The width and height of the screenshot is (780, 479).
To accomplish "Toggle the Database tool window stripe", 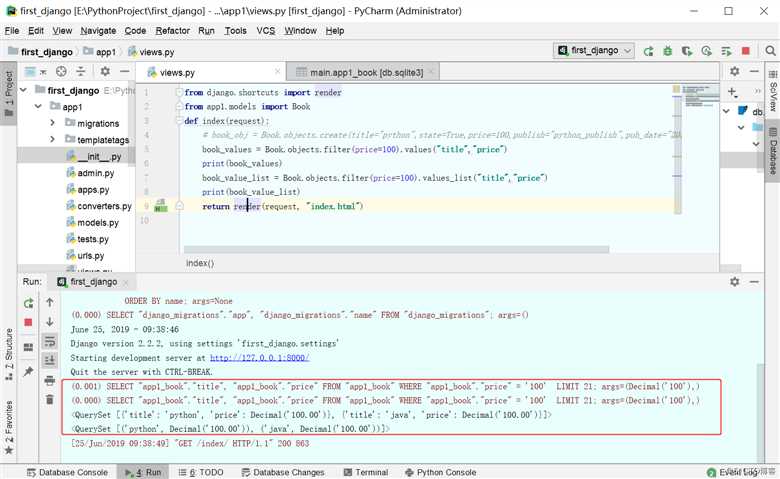I will pyautogui.click(x=773, y=150).
